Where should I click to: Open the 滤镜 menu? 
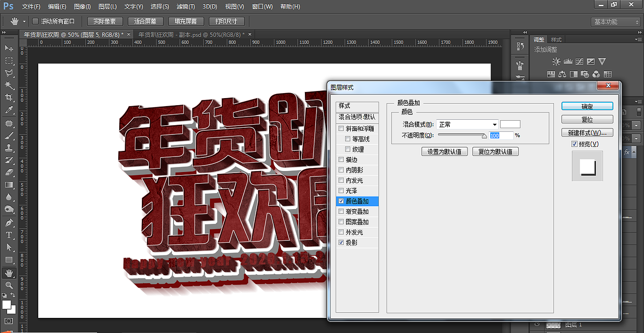(185, 7)
